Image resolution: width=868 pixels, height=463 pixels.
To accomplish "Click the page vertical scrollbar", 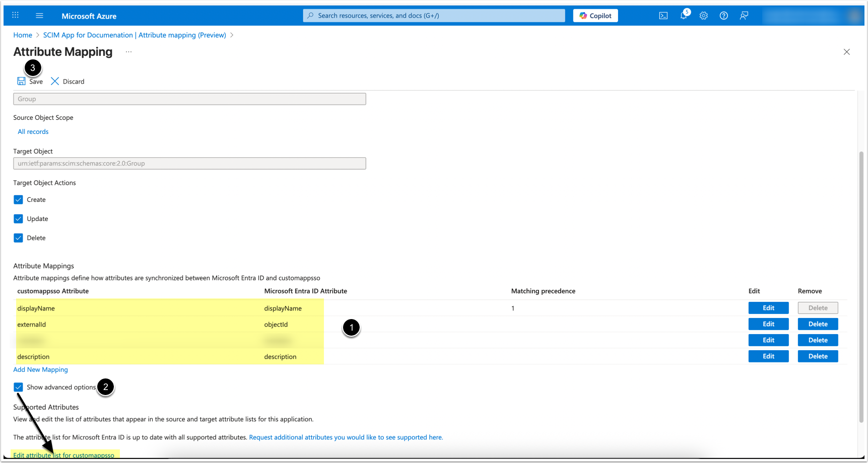I will click(861, 287).
